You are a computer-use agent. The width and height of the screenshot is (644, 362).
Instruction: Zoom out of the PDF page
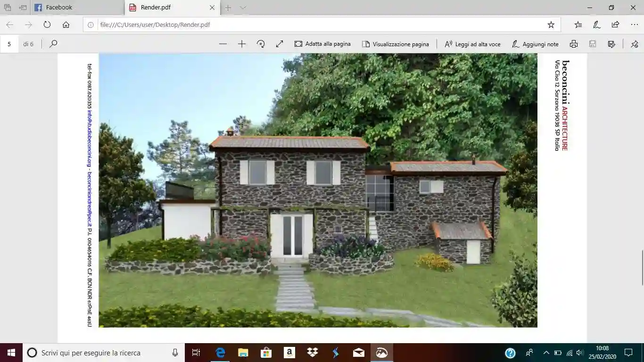coord(223,44)
